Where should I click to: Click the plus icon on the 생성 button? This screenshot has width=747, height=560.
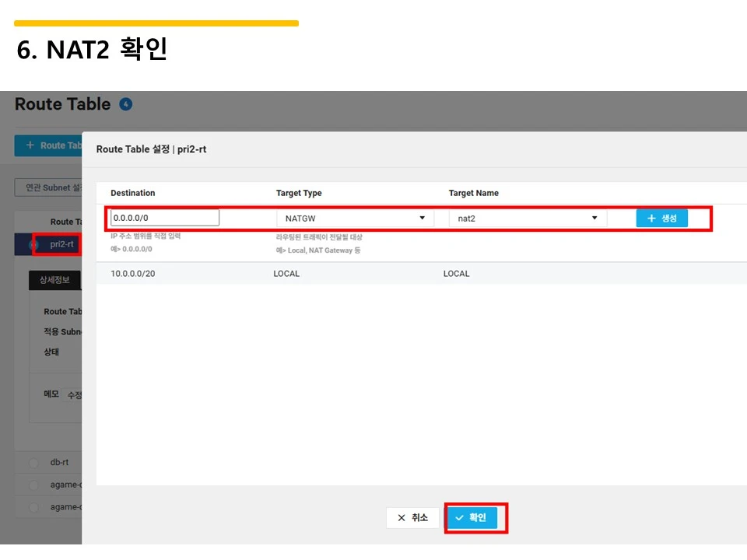pos(651,218)
